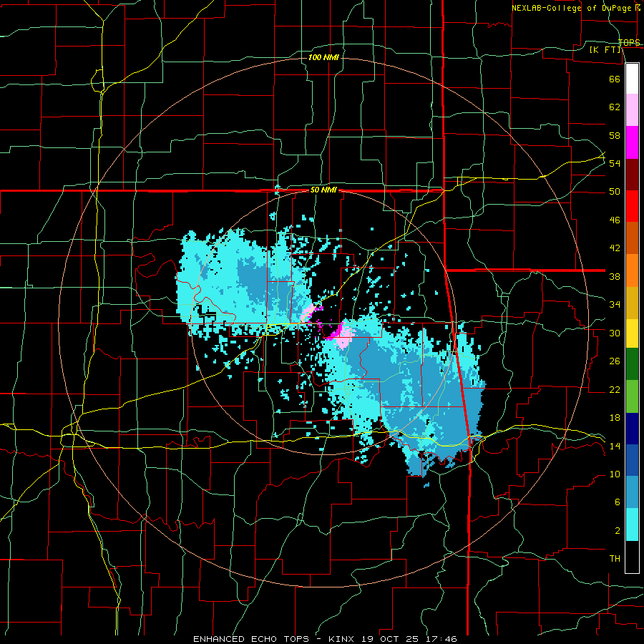Click the '100 NMI' range ring label

(323, 57)
